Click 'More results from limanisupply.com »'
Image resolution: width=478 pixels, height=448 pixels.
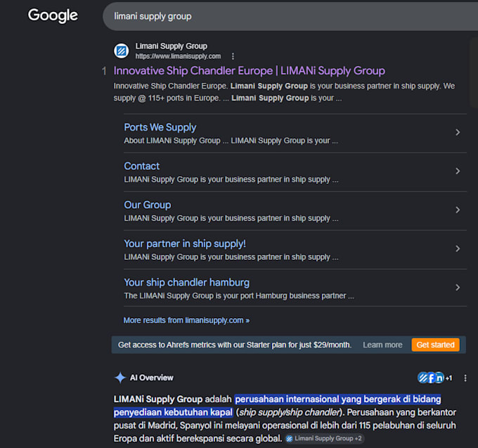click(x=186, y=320)
